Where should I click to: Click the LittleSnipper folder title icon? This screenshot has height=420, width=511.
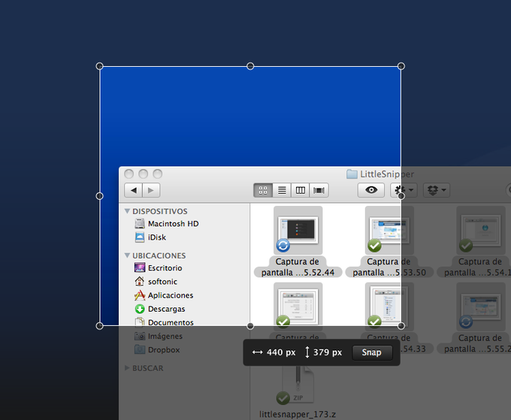352,174
